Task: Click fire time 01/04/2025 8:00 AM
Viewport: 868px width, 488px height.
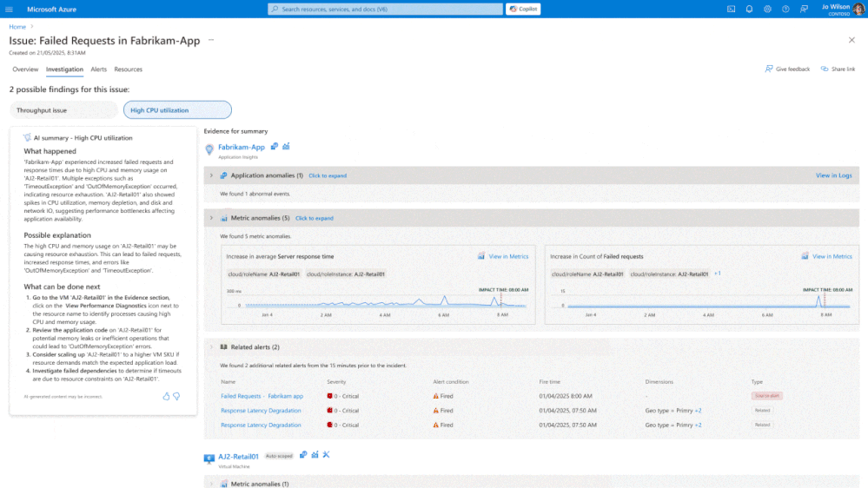Action: click(x=566, y=396)
